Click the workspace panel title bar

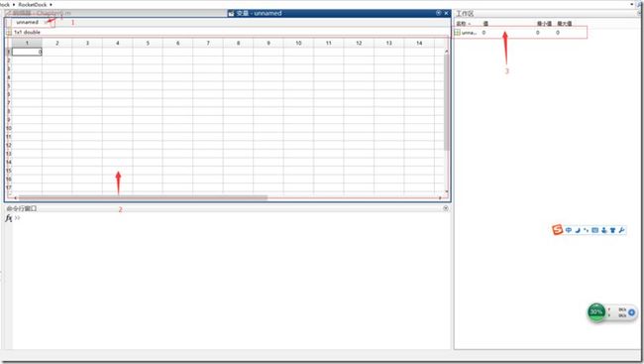(548, 14)
